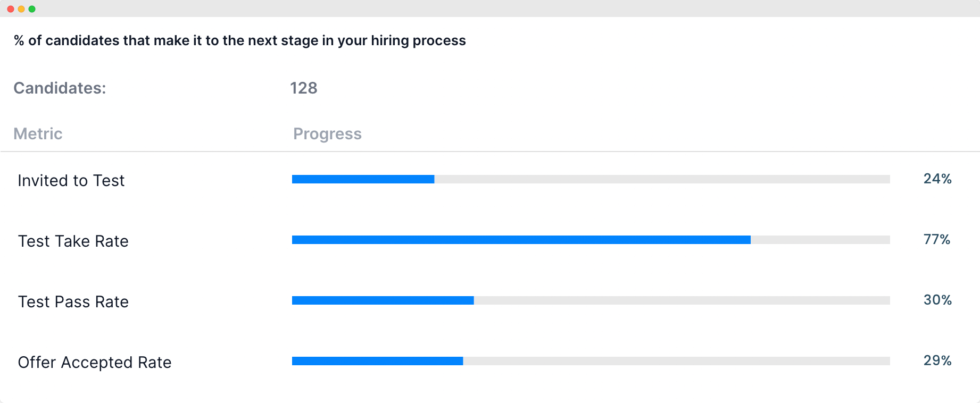Click the 77% value for Test Take Rate
Image resolution: width=980 pixels, height=403 pixels.
[937, 239]
